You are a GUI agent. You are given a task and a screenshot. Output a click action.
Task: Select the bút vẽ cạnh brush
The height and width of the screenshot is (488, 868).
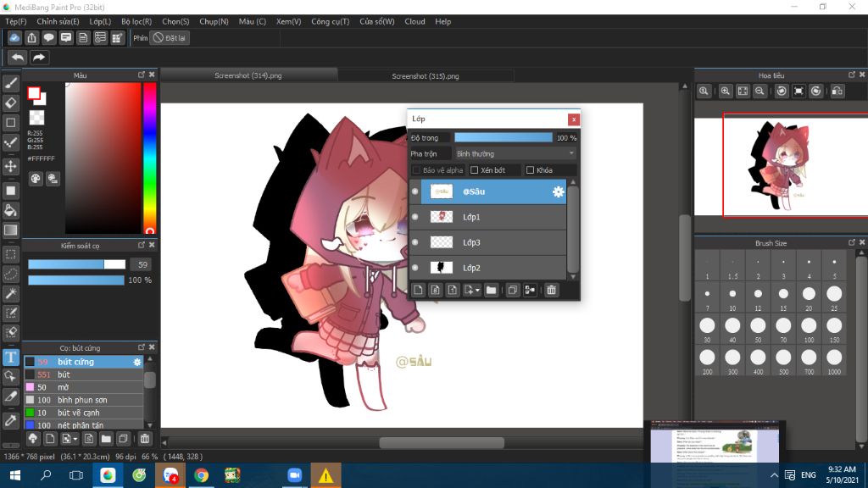(x=84, y=413)
